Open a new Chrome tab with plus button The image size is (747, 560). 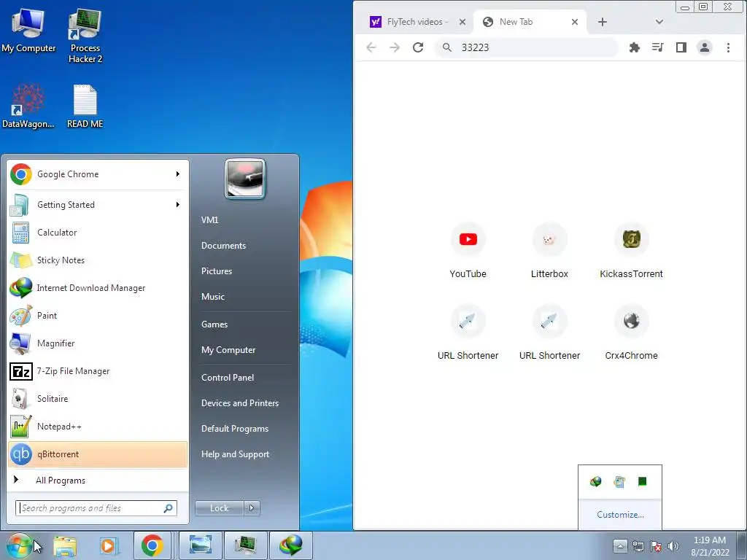(x=602, y=22)
